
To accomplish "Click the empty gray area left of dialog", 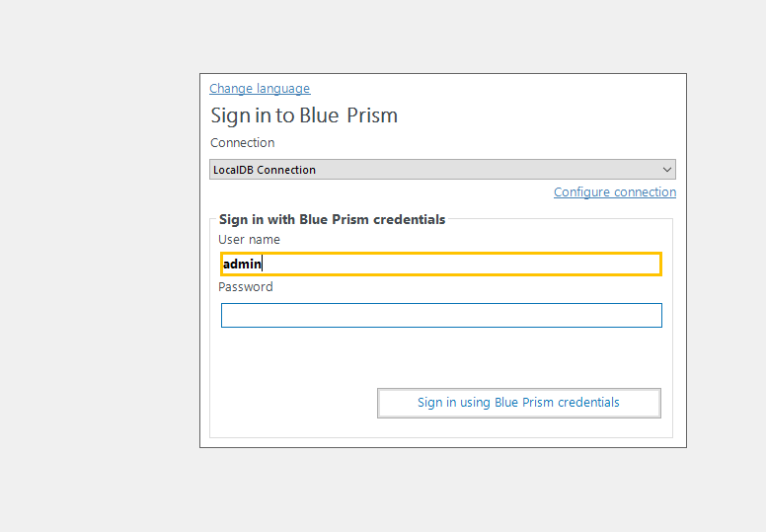I will pos(99,266).
